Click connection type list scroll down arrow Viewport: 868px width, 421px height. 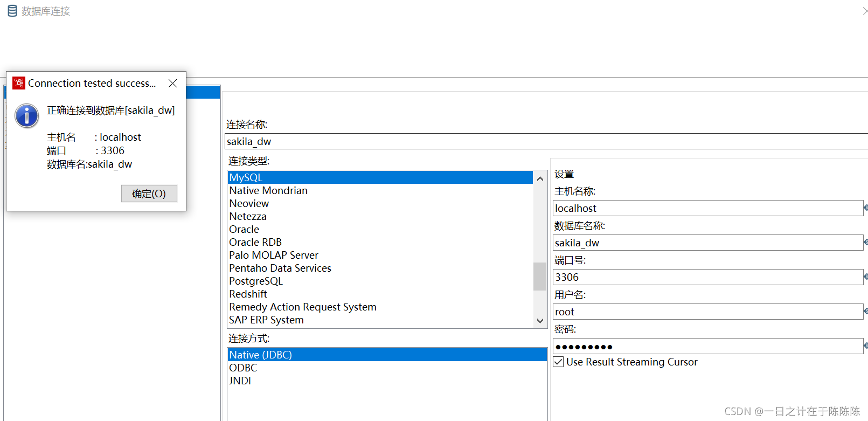click(x=540, y=321)
